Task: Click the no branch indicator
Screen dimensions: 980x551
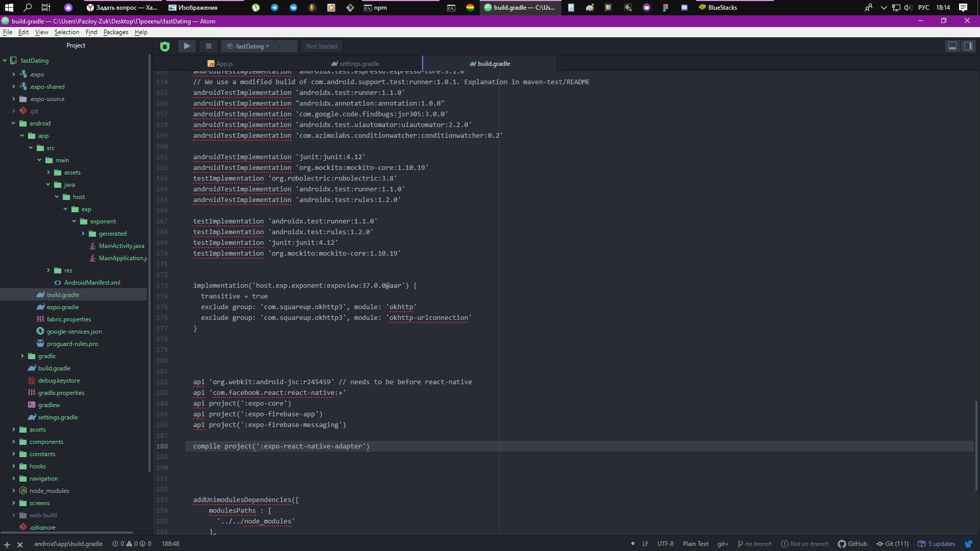Action: click(x=754, y=544)
